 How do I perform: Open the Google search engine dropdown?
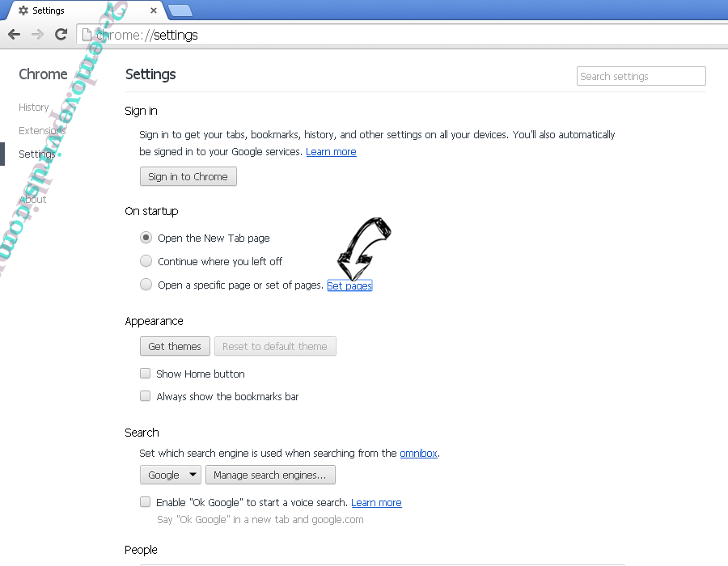[171, 475]
